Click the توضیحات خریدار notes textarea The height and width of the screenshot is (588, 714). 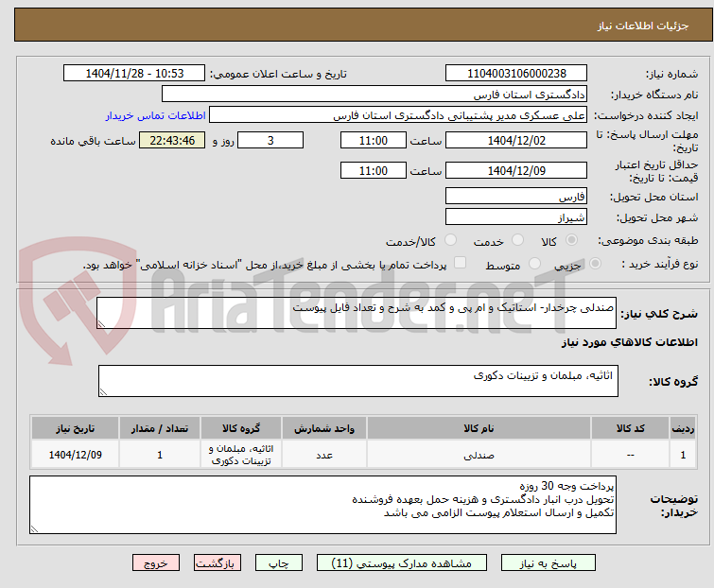tap(322, 505)
